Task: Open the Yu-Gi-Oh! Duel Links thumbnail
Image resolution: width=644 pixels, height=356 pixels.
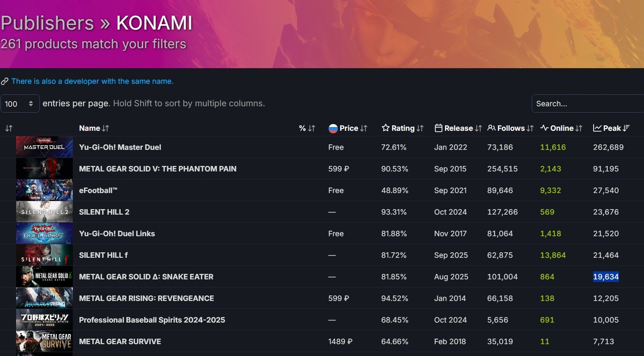Action: [x=45, y=233]
